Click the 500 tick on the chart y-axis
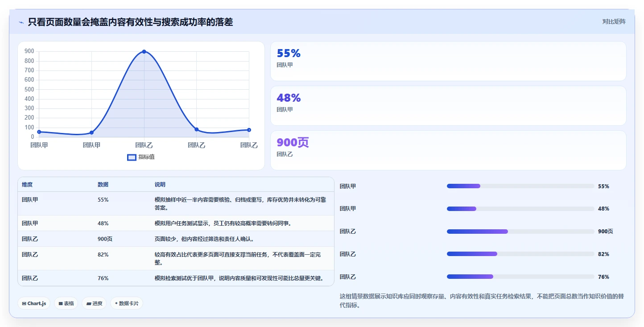 (x=29, y=89)
